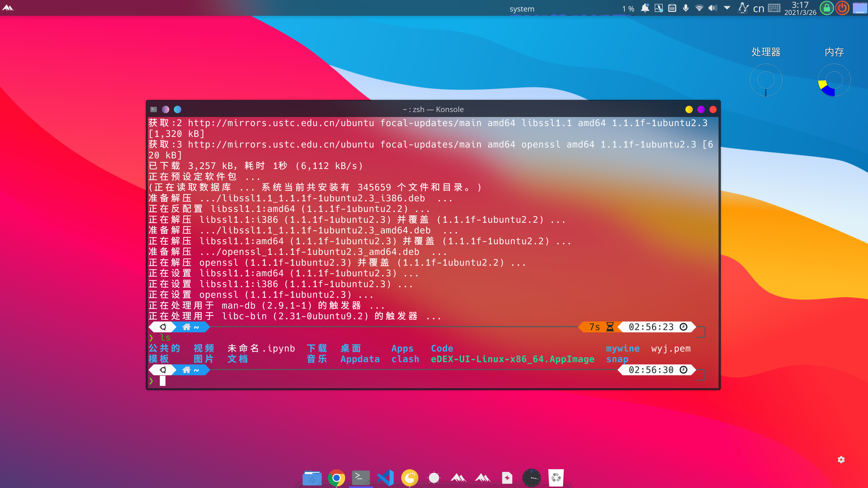Switch the cn keyboard layout indicator

click(x=759, y=8)
